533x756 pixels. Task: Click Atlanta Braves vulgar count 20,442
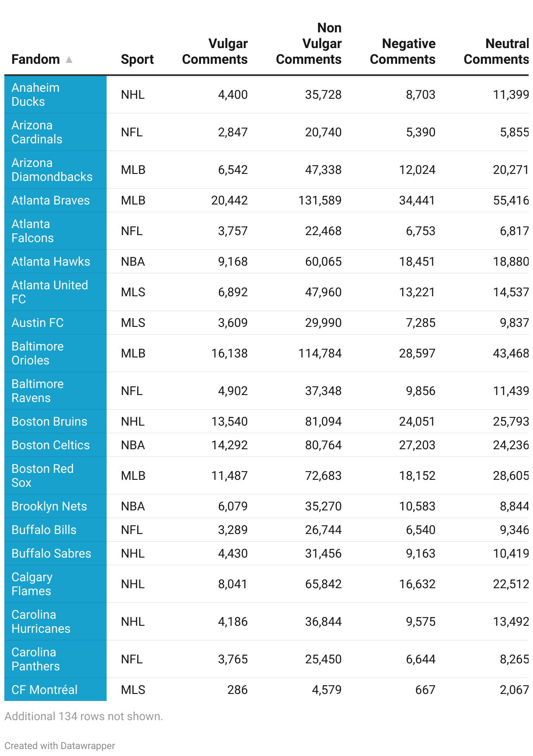pos(229,200)
